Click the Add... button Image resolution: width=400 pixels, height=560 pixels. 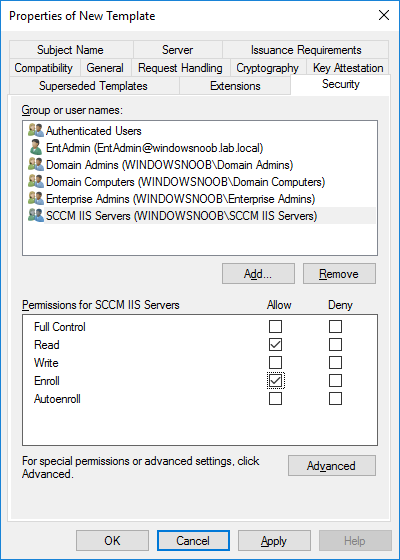258,274
